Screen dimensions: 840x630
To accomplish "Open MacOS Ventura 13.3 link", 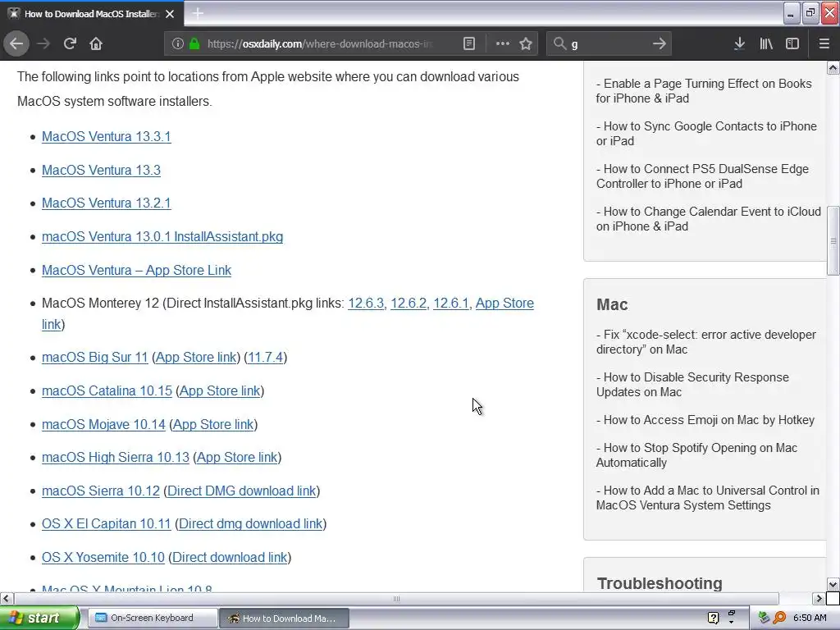I will (x=101, y=170).
